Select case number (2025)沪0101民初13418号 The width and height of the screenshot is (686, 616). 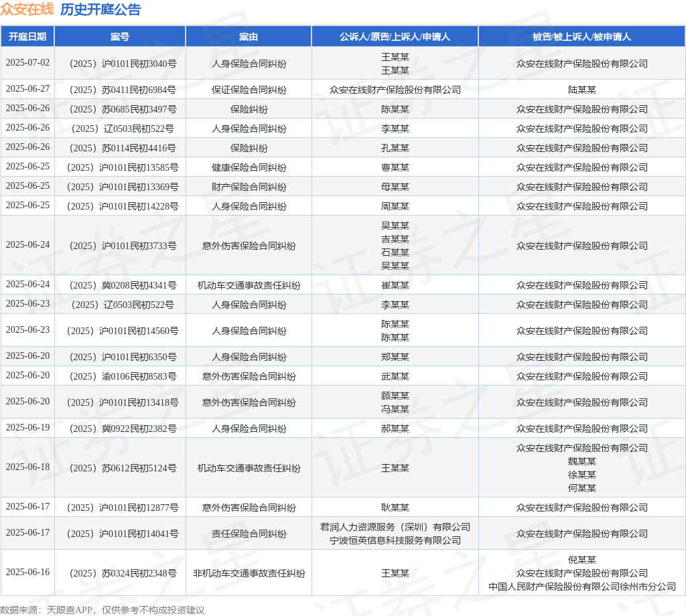click(120, 402)
